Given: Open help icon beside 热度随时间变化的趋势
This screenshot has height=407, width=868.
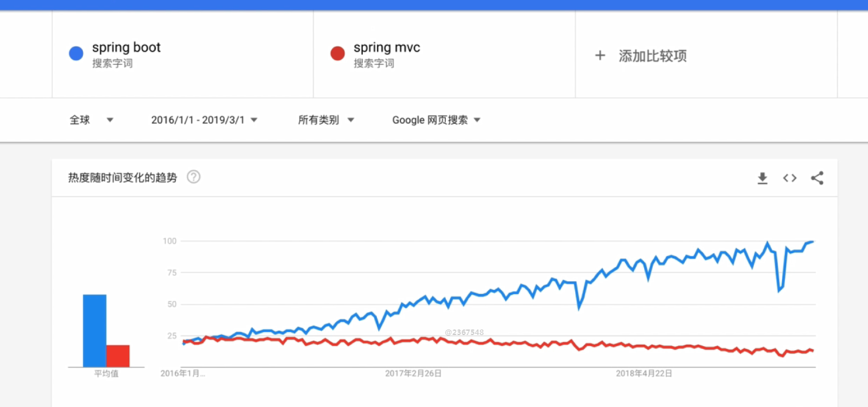Looking at the screenshot, I should tap(193, 178).
